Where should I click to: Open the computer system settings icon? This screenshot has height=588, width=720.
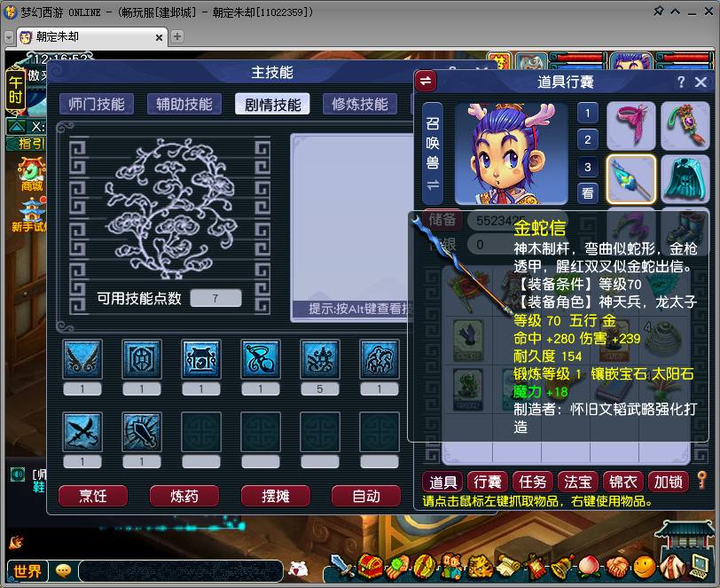(x=700, y=567)
